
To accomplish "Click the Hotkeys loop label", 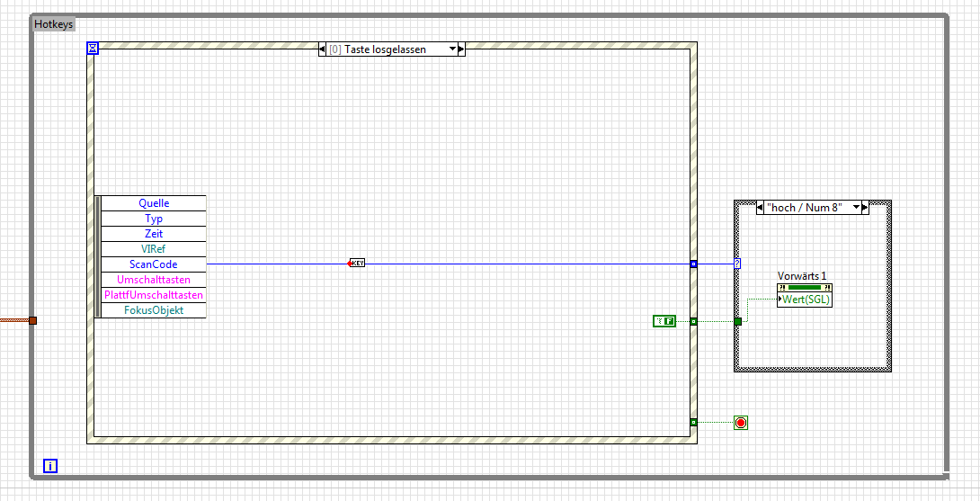I will click(54, 25).
